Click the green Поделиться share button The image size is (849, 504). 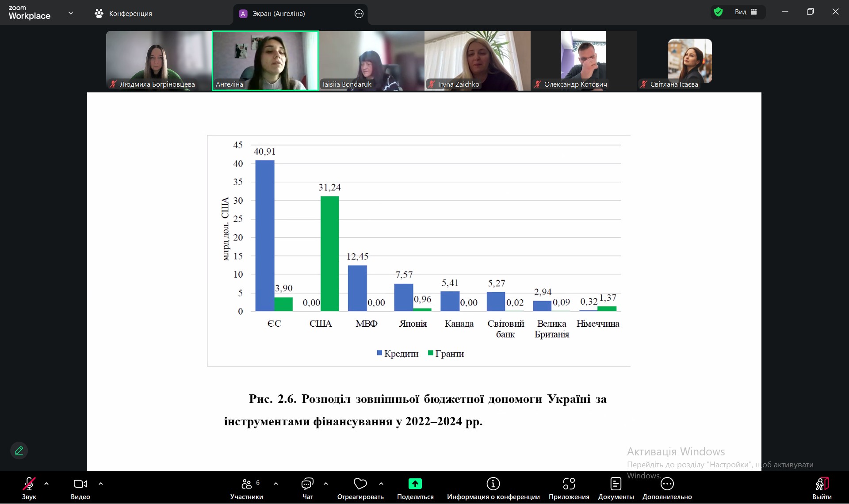pyautogui.click(x=415, y=484)
